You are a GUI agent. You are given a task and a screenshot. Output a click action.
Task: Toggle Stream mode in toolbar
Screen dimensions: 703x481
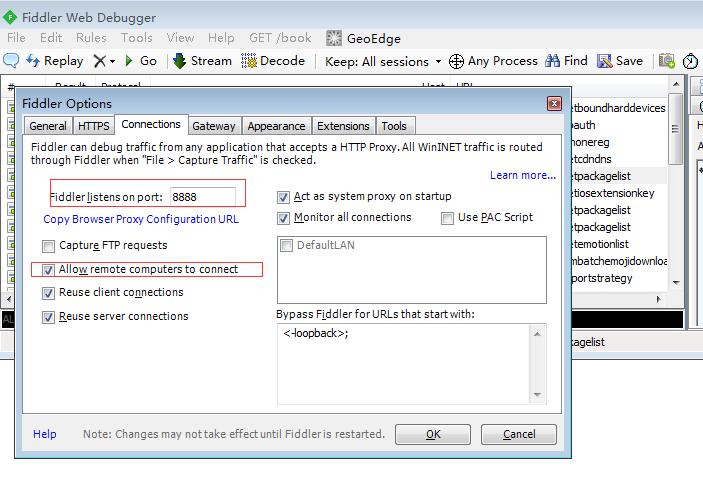click(202, 61)
